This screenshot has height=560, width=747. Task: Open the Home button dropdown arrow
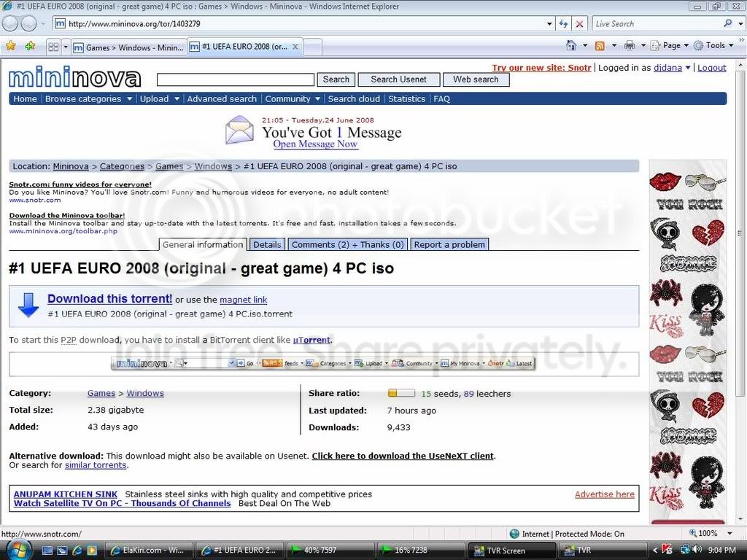coord(585,46)
